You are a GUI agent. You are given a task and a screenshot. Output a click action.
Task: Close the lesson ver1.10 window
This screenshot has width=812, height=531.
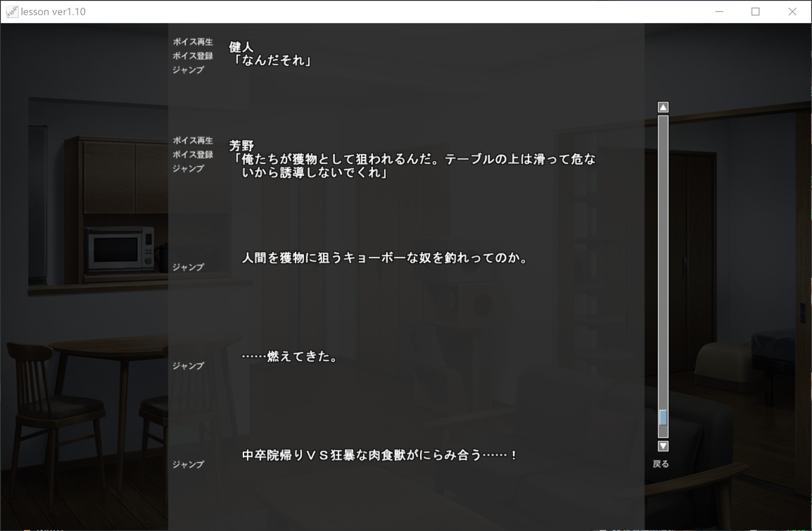(792, 12)
